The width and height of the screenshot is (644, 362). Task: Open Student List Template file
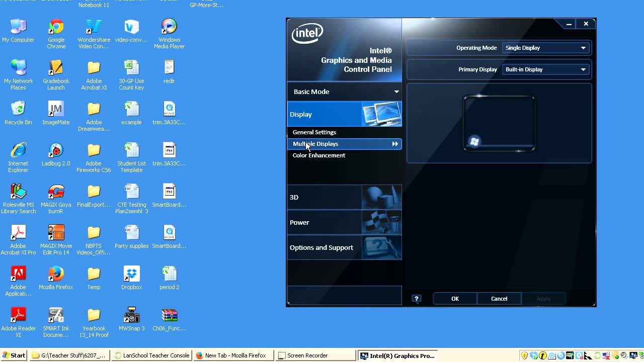(131, 158)
